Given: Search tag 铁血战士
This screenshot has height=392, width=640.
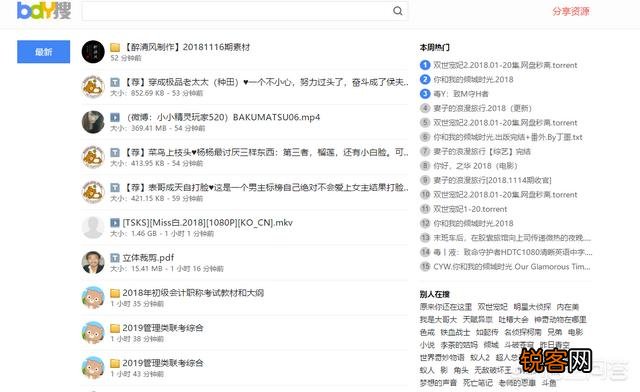Looking at the screenshot, I should coord(455,332).
